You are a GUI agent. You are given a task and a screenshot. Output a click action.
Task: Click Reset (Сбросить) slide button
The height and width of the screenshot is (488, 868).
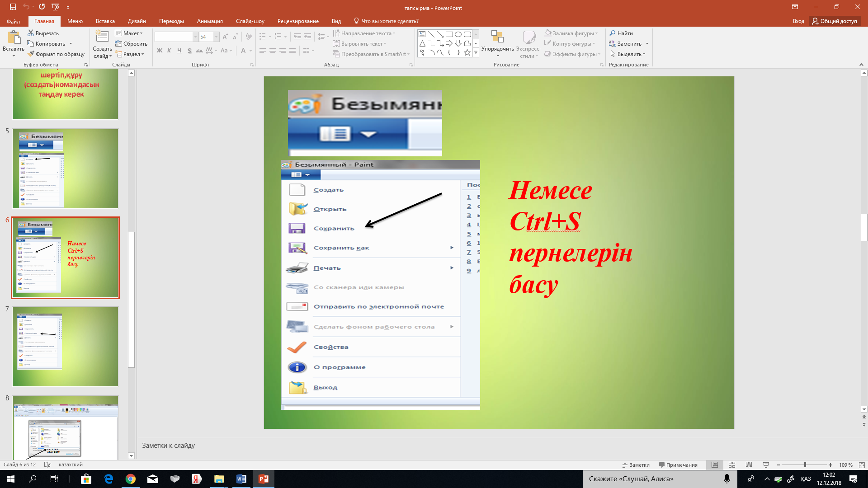[x=131, y=44]
